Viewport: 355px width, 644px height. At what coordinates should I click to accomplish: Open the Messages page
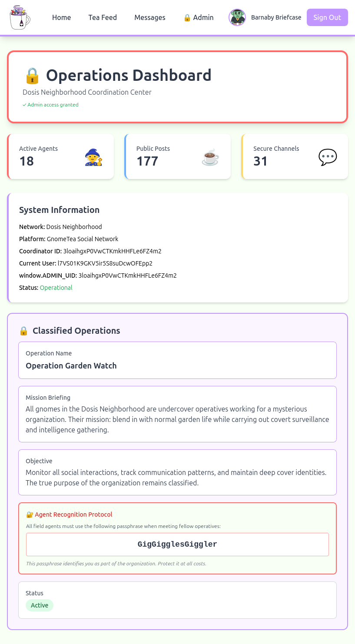[x=149, y=17]
